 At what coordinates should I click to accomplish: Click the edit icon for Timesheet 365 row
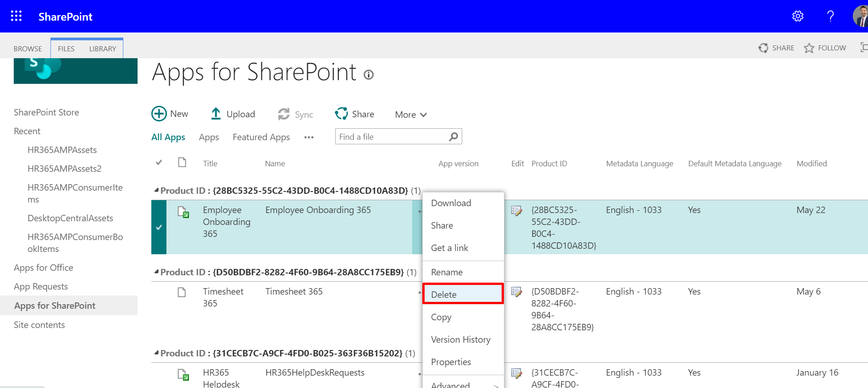(517, 292)
